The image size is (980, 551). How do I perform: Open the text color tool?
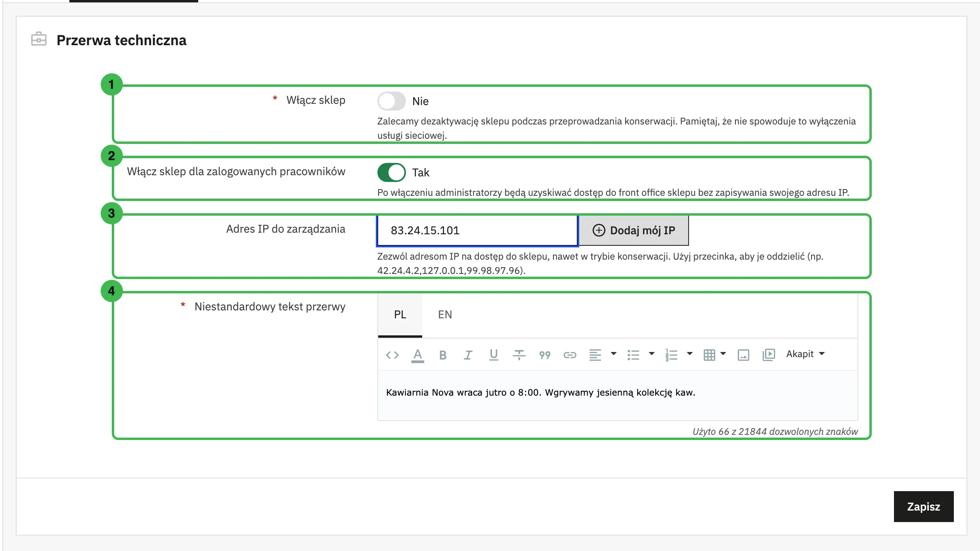click(417, 355)
